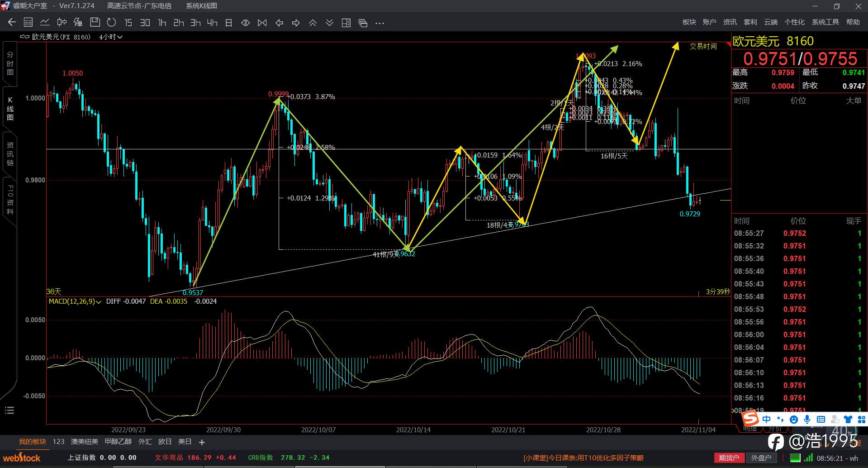Select the 甲醇乙醇 bottom tab

(x=118, y=442)
